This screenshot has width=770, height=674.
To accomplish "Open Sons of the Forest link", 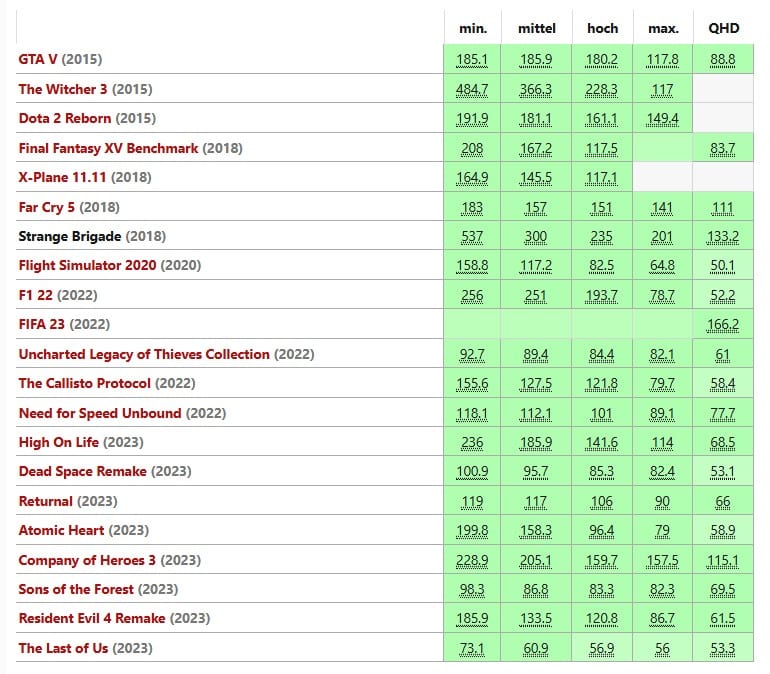I will click(76, 589).
